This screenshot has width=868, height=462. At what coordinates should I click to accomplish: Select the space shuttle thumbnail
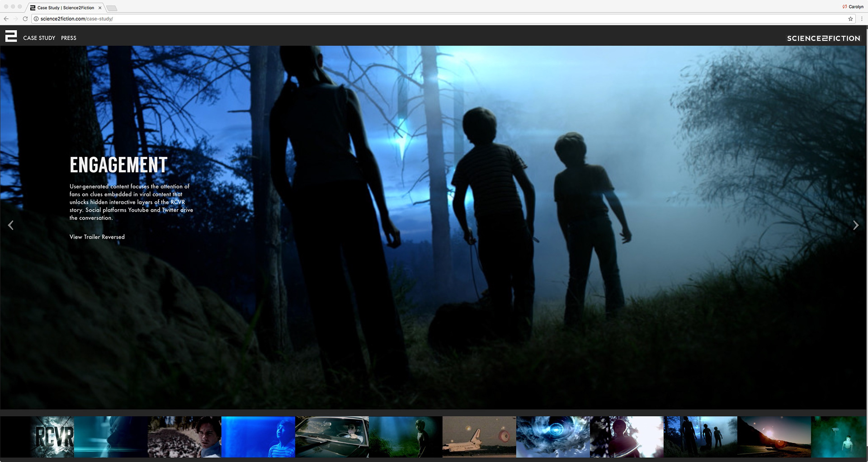(x=479, y=437)
